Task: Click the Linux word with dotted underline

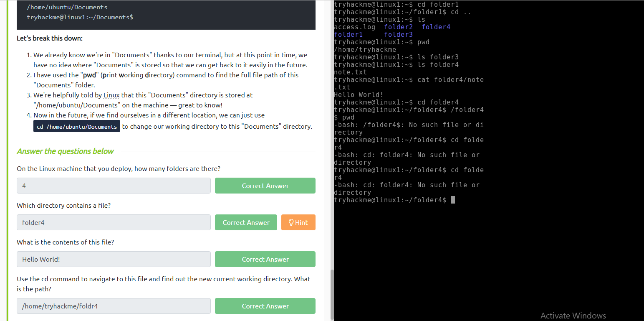Action: [x=111, y=95]
